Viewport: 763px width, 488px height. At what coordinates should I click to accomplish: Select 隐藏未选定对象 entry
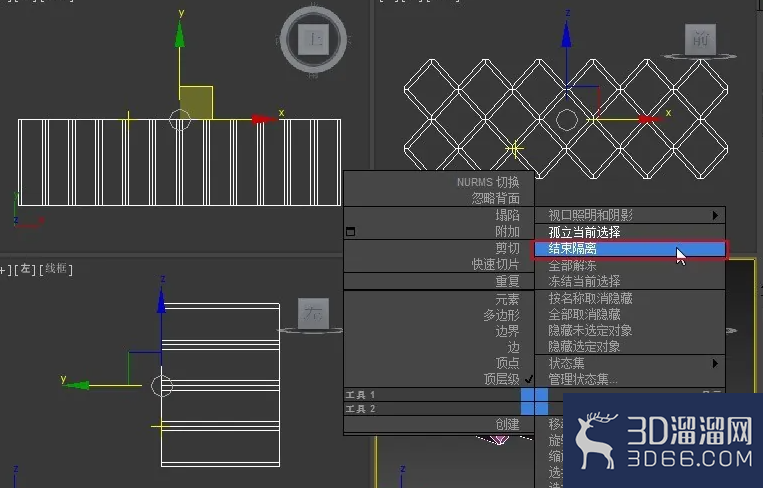pos(590,330)
